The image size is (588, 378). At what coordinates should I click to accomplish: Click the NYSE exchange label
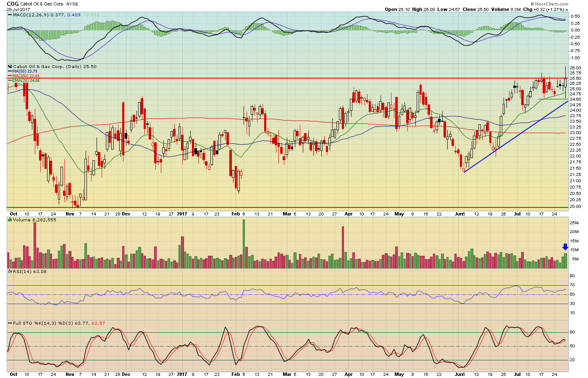tap(73, 4)
